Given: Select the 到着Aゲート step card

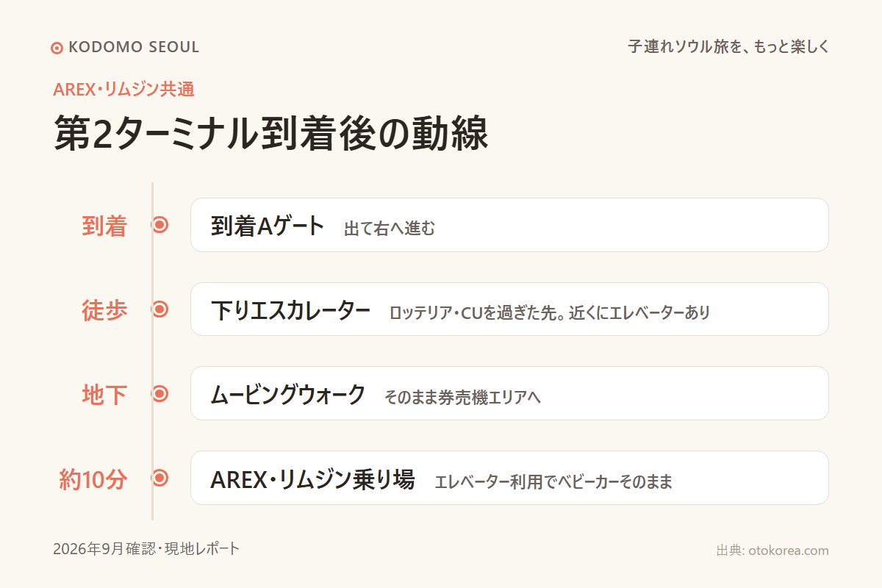Looking at the screenshot, I should (x=509, y=225).
